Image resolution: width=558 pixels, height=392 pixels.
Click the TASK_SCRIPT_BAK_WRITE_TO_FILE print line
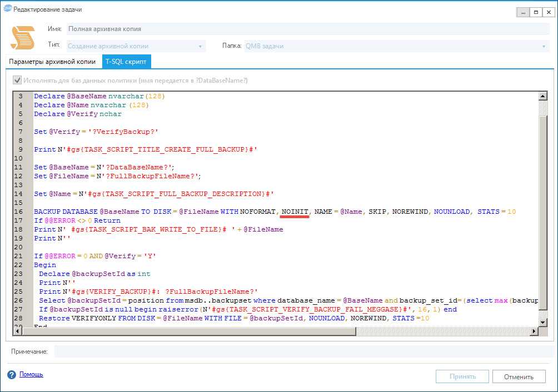coord(158,229)
